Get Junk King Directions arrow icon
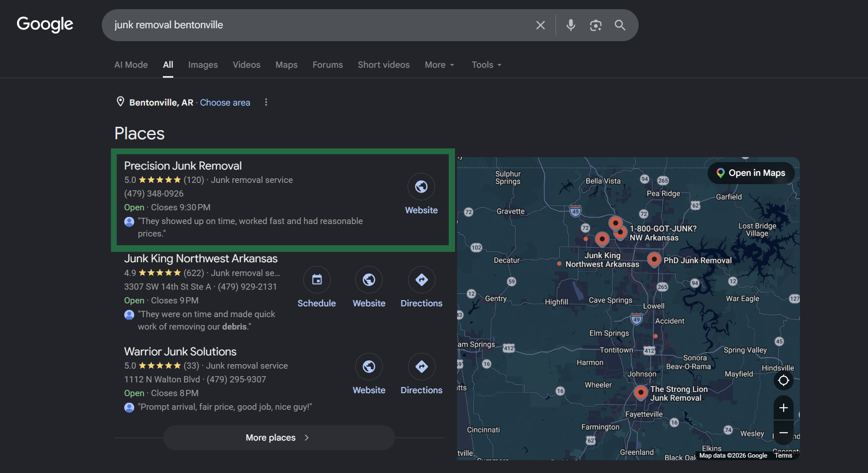 (421, 280)
